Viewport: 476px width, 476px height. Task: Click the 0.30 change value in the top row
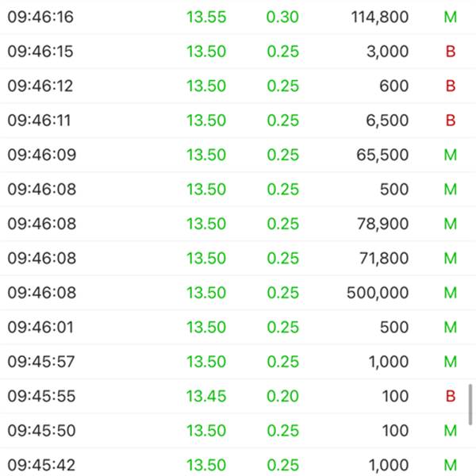pos(283,17)
